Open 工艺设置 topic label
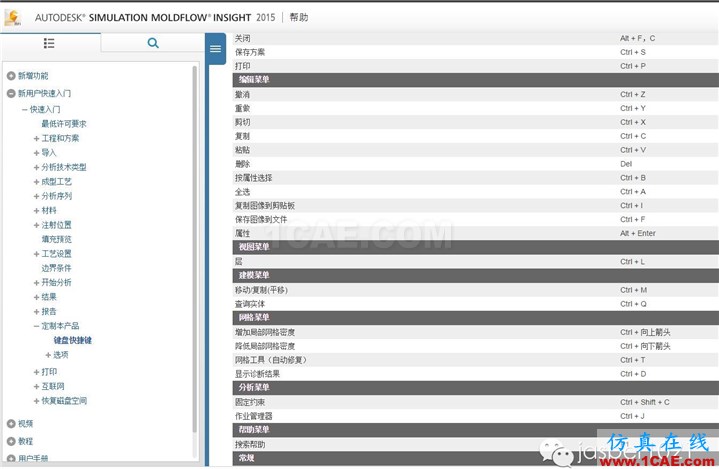 point(56,254)
